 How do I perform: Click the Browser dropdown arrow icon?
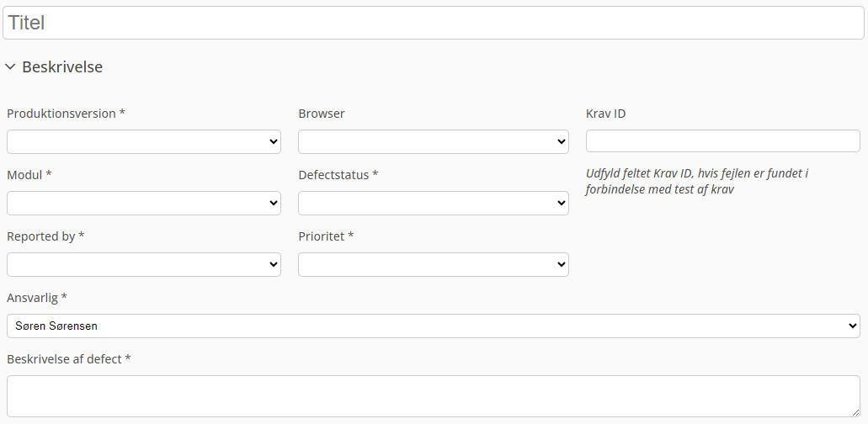pos(561,142)
